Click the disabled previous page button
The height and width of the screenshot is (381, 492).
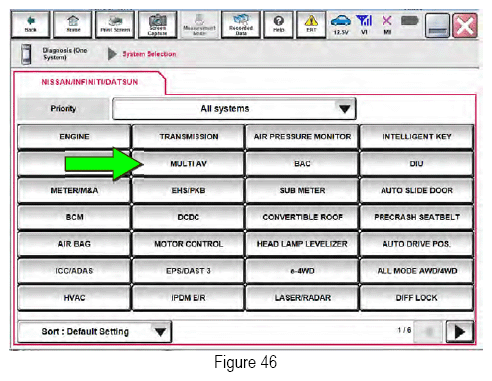[428, 332]
